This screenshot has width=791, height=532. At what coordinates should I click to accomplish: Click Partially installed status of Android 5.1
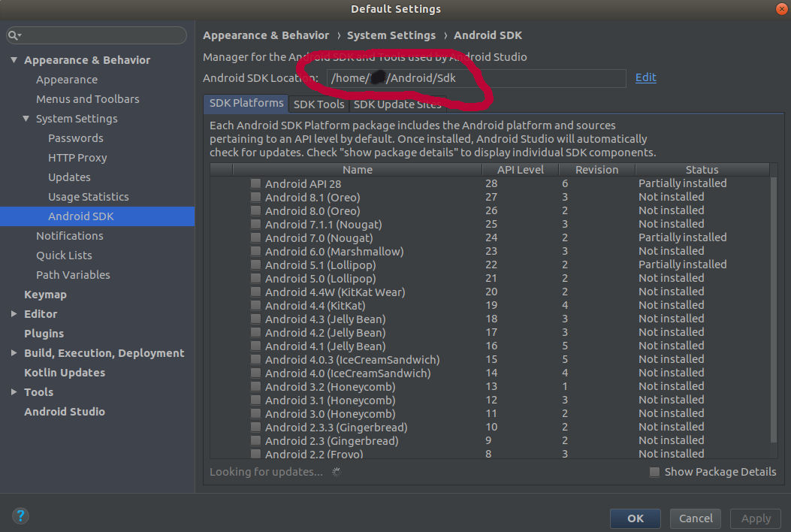point(683,264)
